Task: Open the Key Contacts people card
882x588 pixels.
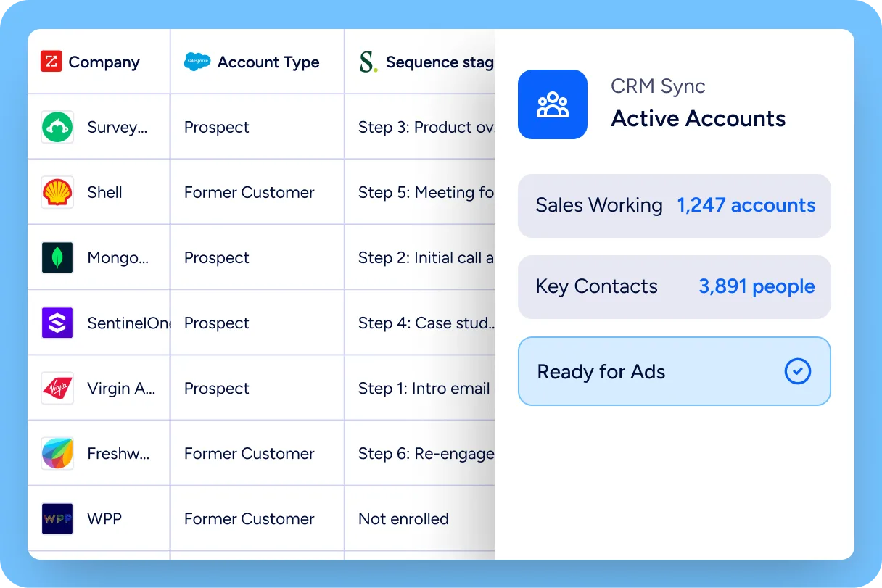Action: 675,286
